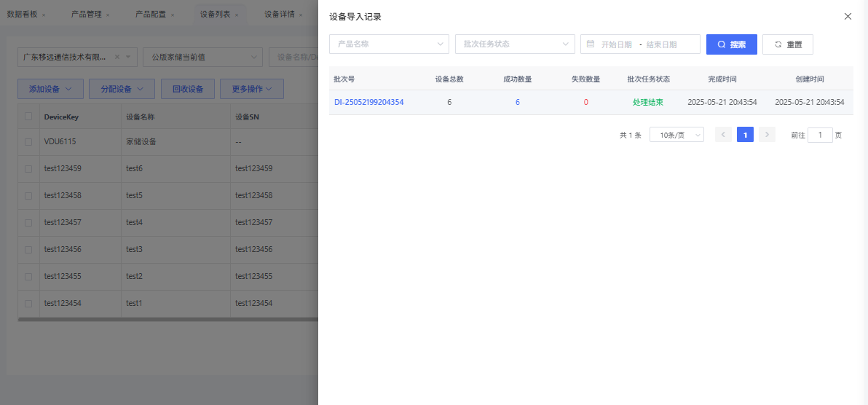Check the VDU6115 row checkbox
The width and height of the screenshot is (868, 405).
(28, 142)
